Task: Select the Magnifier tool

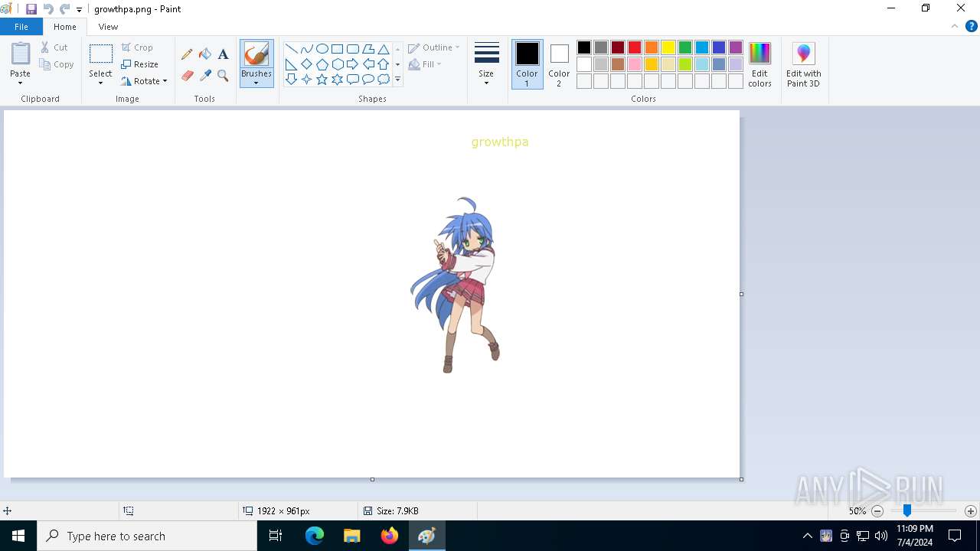Action: (x=223, y=76)
